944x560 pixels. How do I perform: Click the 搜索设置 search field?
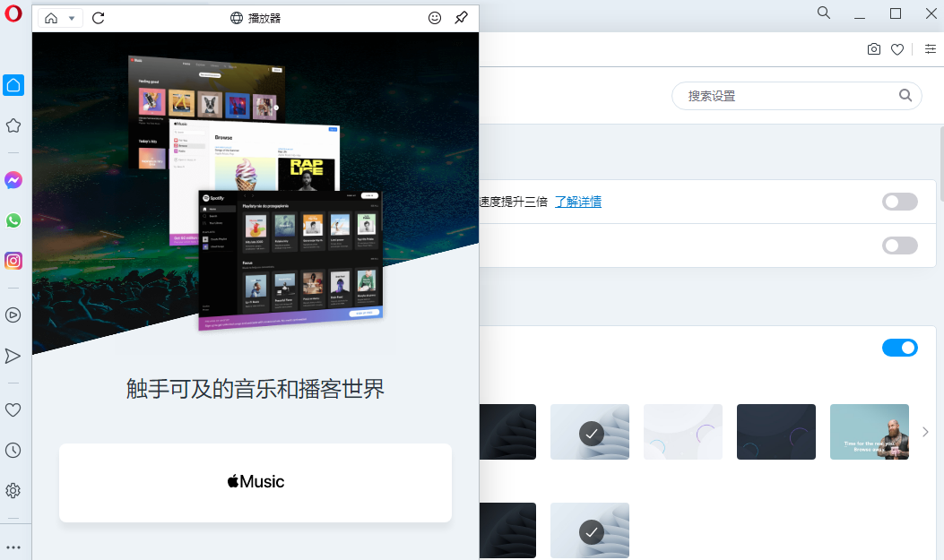pyautogui.click(x=789, y=96)
